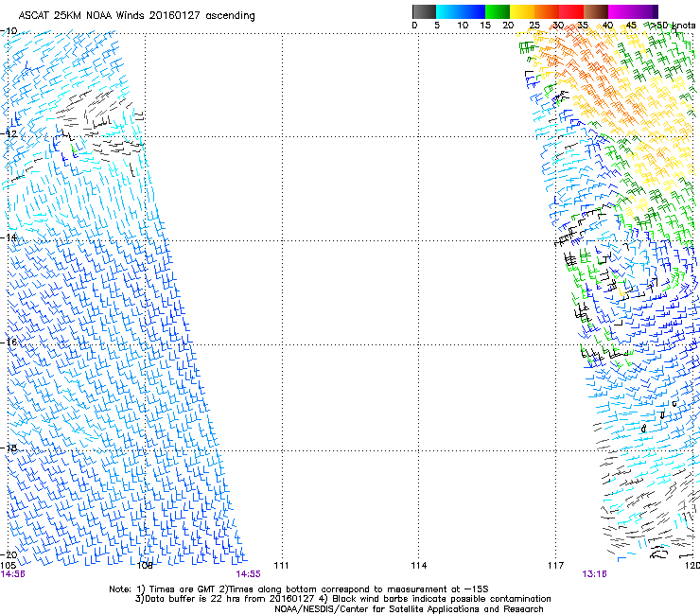Click the latitude label '-14' on left axis
The image size is (700, 615).
[9, 237]
